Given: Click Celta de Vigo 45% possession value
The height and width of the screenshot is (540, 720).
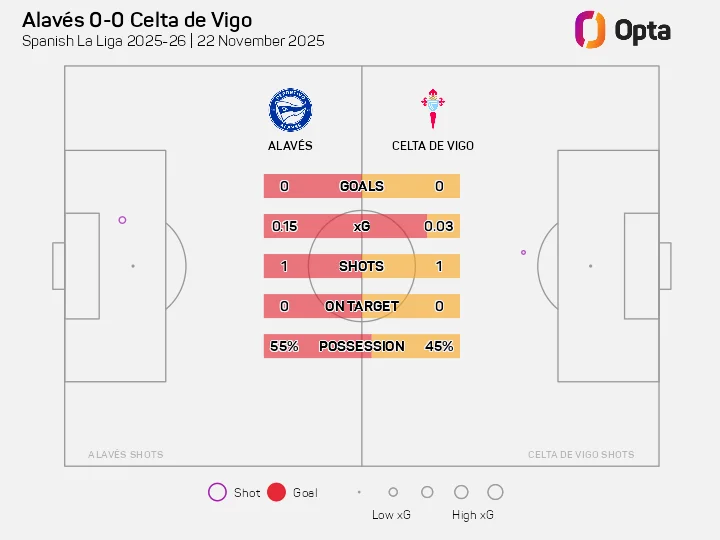Looking at the screenshot, I should point(440,346).
